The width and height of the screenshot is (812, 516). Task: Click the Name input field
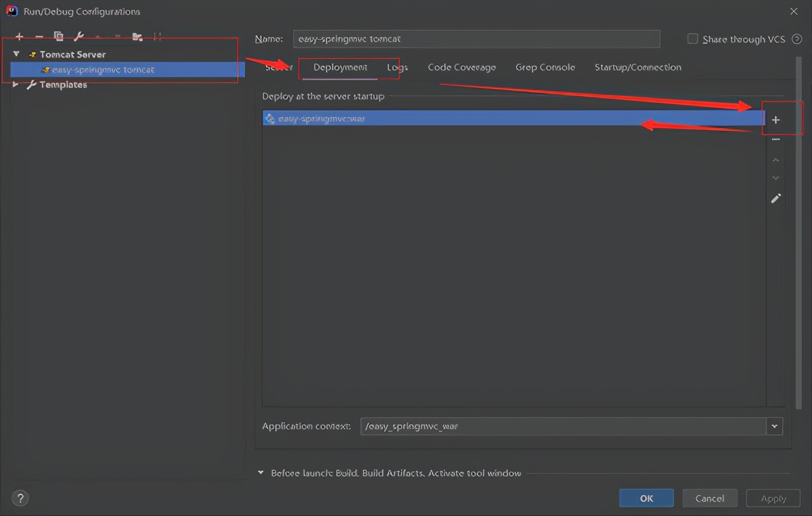[x=476, y=39]
